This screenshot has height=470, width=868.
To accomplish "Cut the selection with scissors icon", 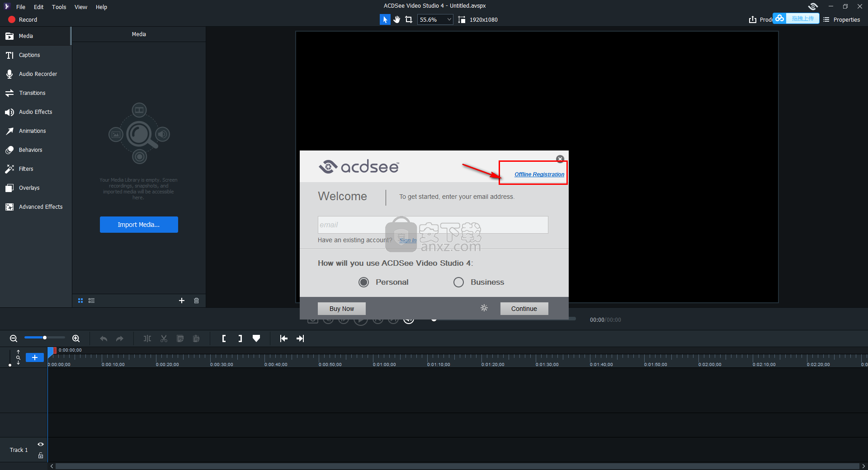I will pyautogui.click(x=164, y=338).
